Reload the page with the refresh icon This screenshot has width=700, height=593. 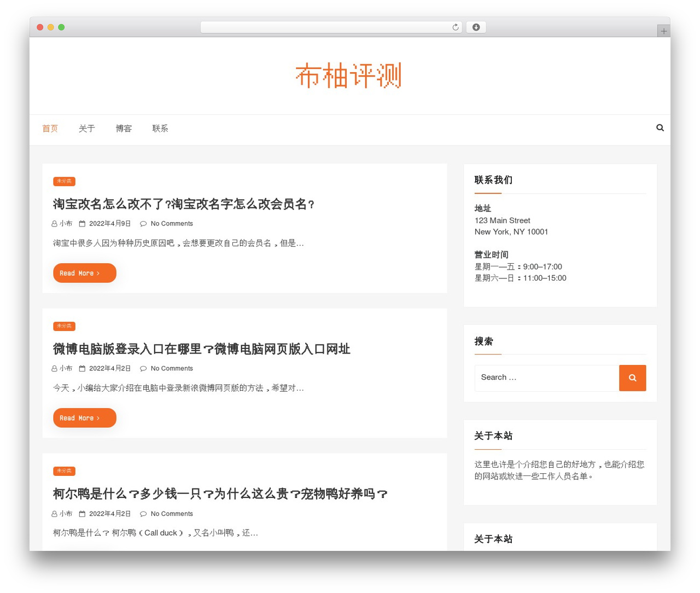456,27
